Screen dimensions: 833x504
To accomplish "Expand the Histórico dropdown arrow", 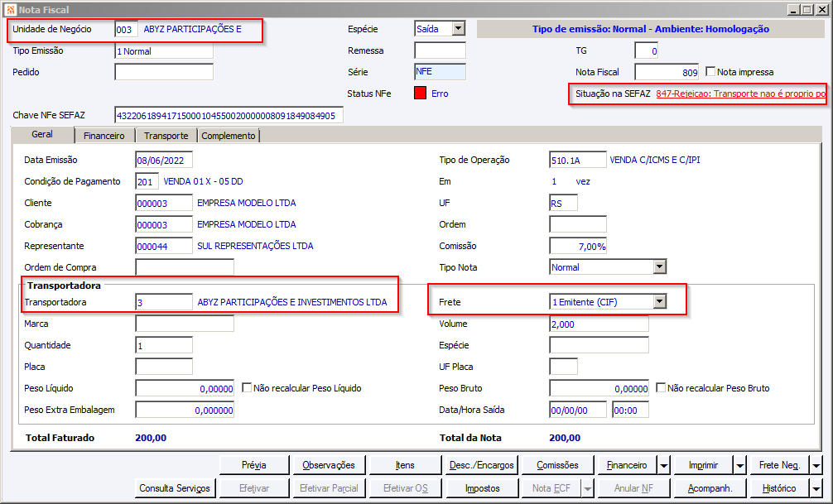I will pos(816,488).
